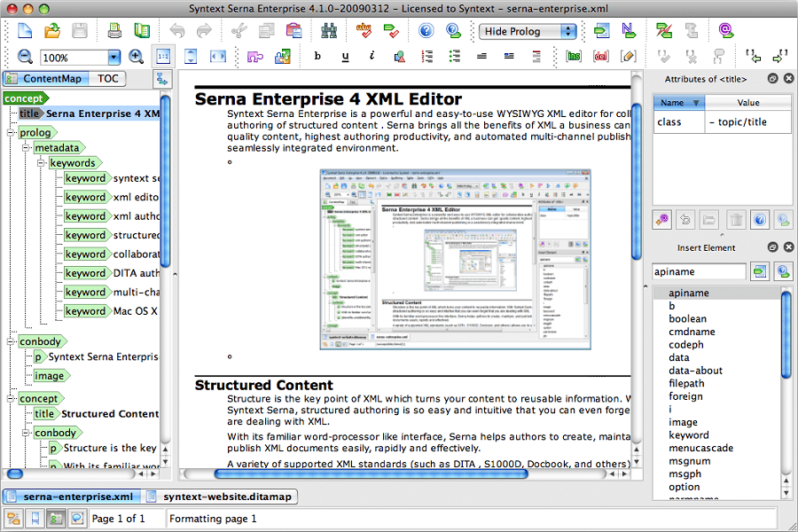Open the Find binoculars tool
Viewport: 798px width, 532px height.
(x=330, y=31)
